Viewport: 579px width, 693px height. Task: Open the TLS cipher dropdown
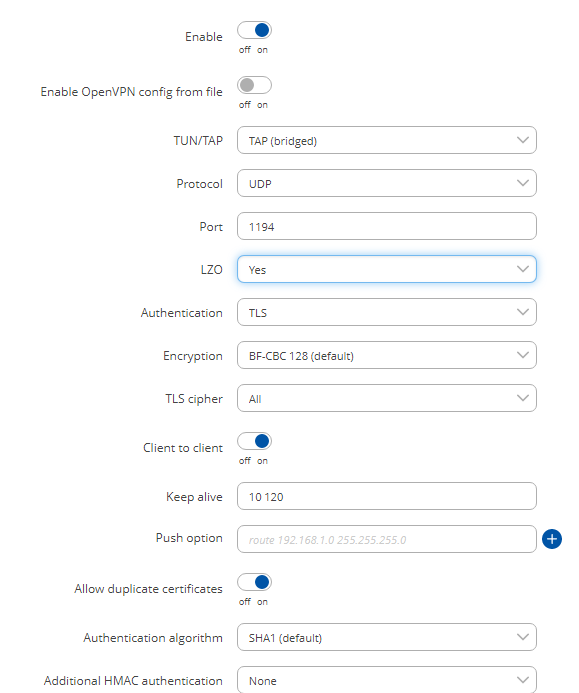(387, 398)
